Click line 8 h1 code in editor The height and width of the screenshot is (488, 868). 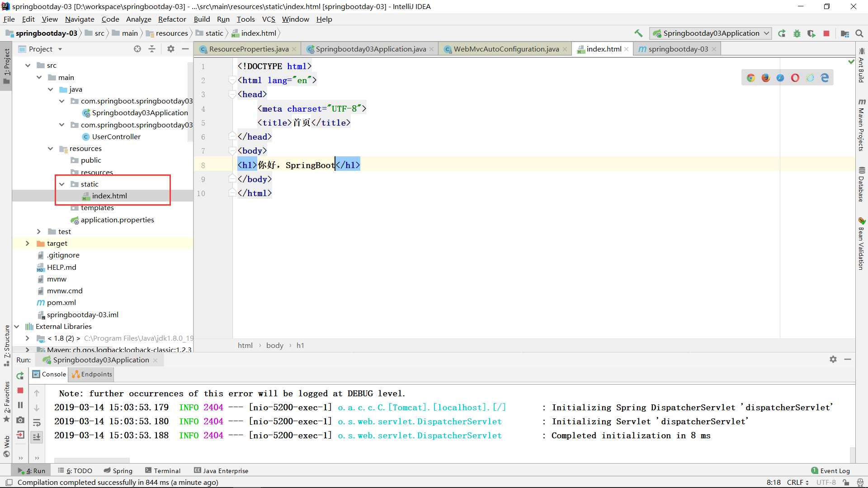[299, 165]
